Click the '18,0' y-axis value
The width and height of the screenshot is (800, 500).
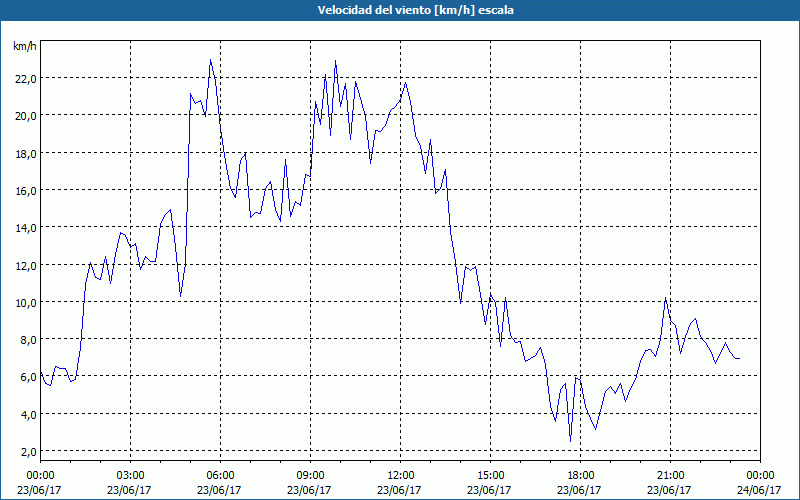click(x=25, y=153)
